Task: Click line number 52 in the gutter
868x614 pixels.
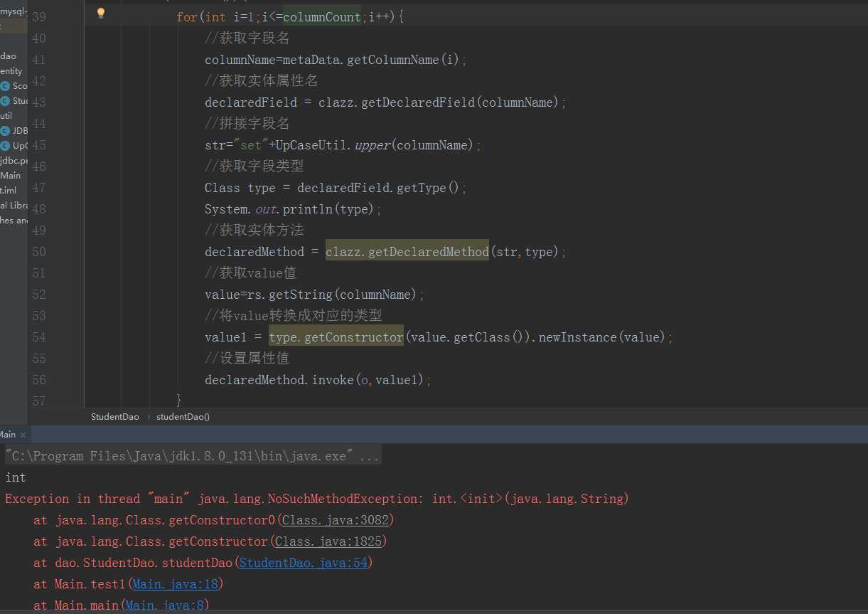Action: [x=38, y=295]
